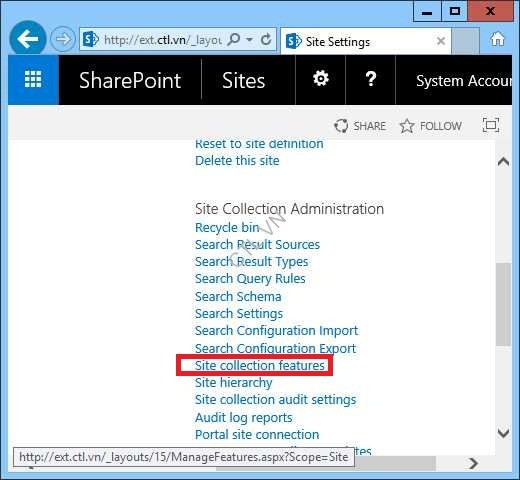520x480 pixels.
Task: Open the Settings gear menu
Action: click(321, 79)
